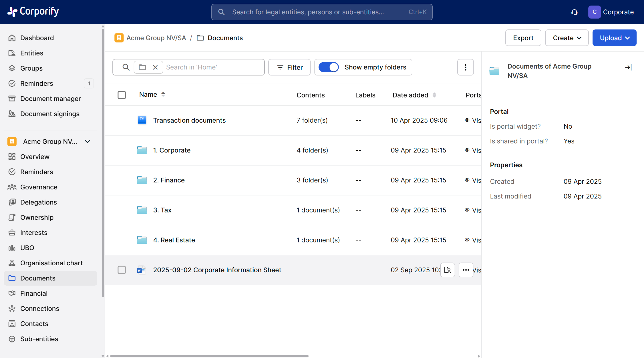Check the select-all checkbox in header
Image resolution: width=644 pixels, height=358 pixels.
122,95
